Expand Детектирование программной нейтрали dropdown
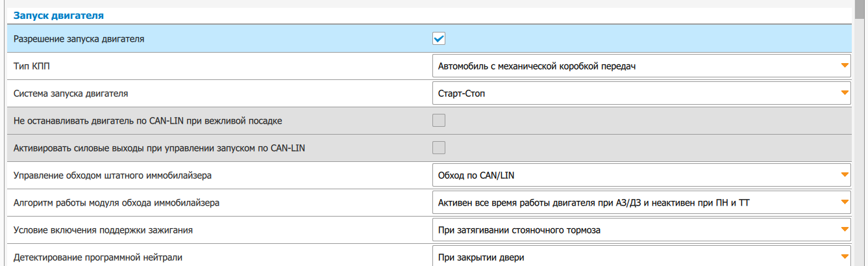Screen dimensions: 868x266 point(641,257)
